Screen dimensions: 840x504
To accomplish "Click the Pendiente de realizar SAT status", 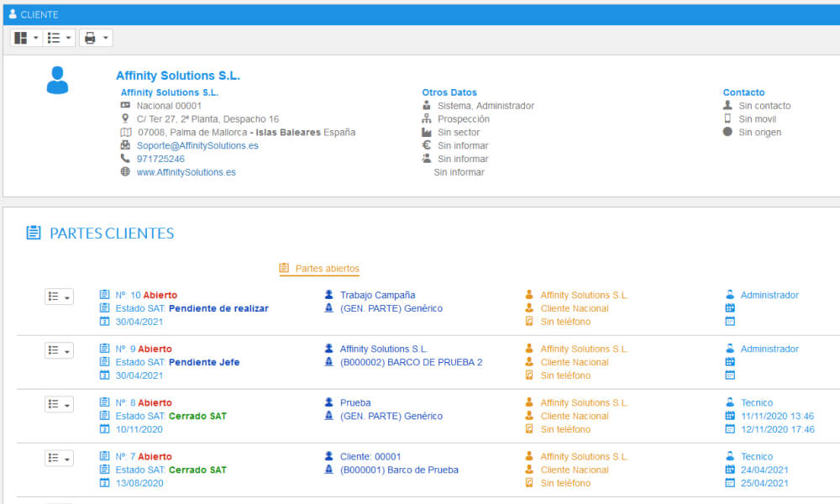I will click(x=218, y=308).
